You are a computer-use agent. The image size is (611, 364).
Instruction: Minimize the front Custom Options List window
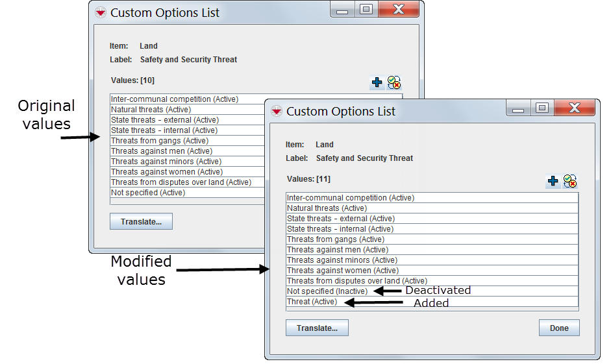[519, 108]
